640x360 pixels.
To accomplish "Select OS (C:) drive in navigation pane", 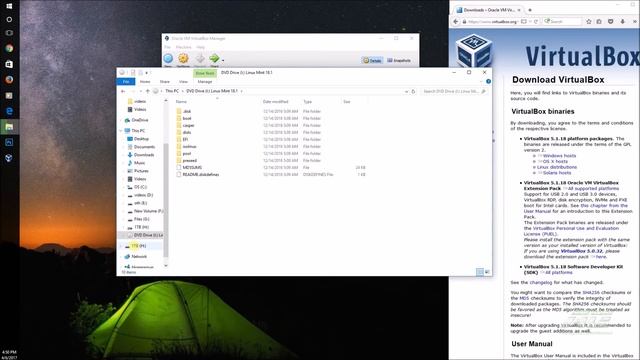I will click(x=140, y=187).
